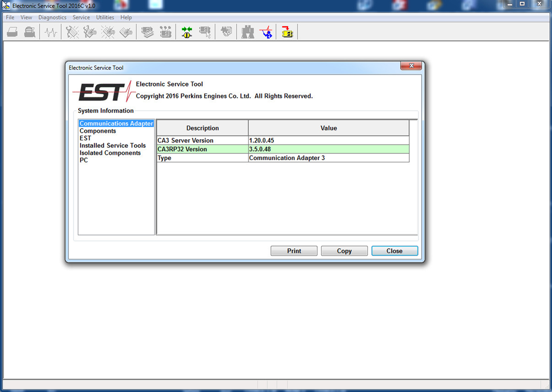This screenshot has width=552, height=392.
Task: Click the yellow WinFlash chip icon
Action: [x=287, y=32]
